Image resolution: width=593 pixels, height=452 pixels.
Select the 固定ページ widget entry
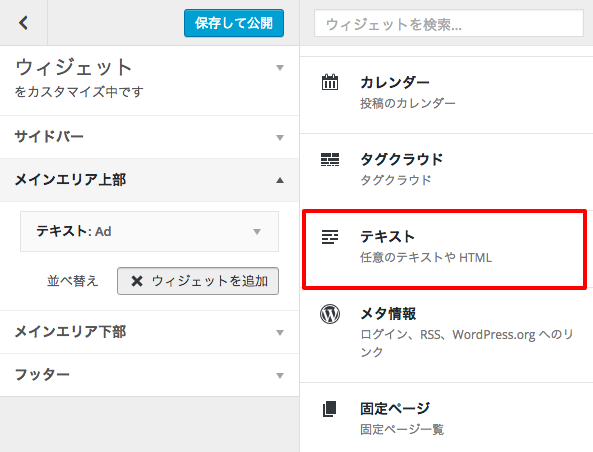446,417
